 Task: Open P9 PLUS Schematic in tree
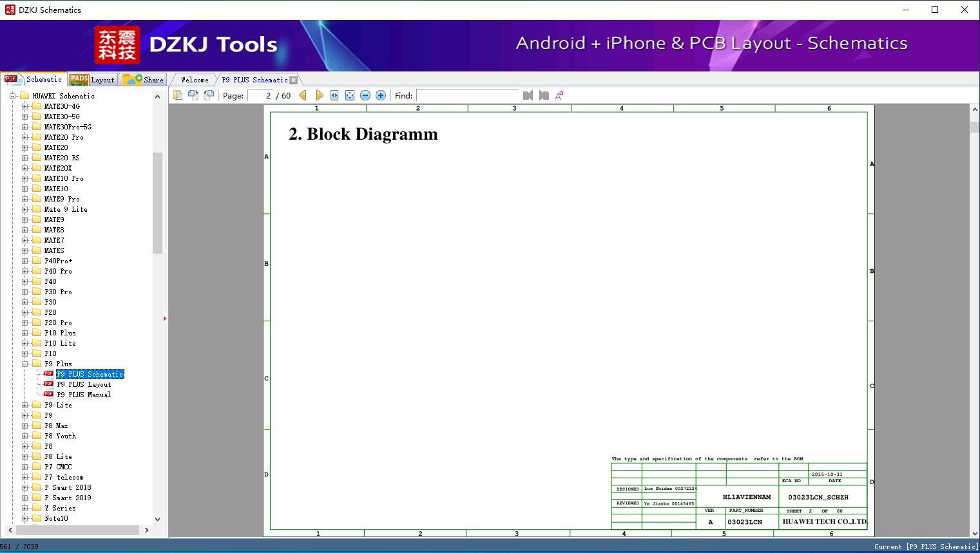(90, 374)
